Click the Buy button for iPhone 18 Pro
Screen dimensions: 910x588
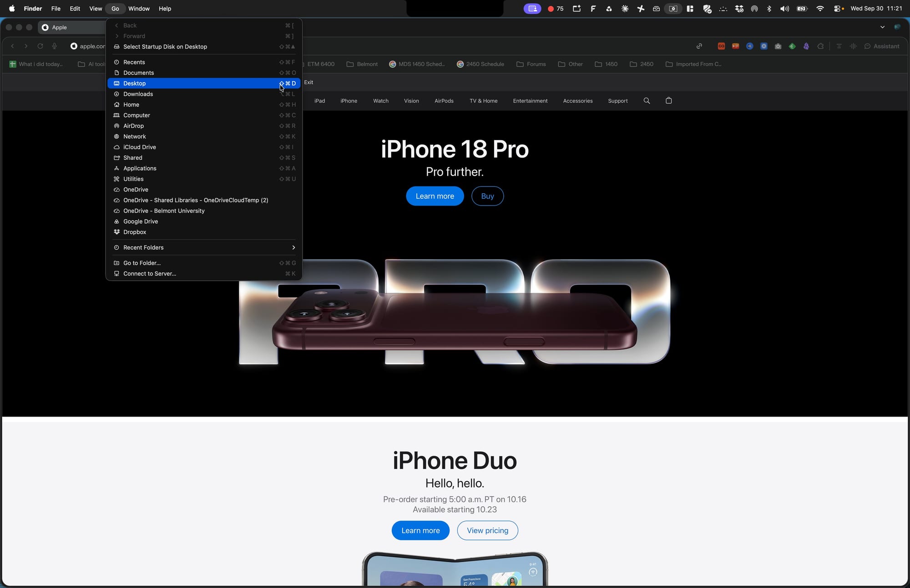click(487, 196)
